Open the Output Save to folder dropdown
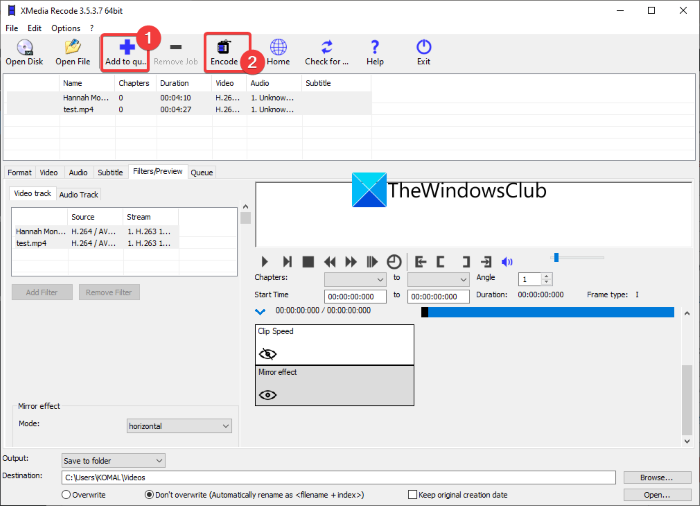 (x=113, y=460)
